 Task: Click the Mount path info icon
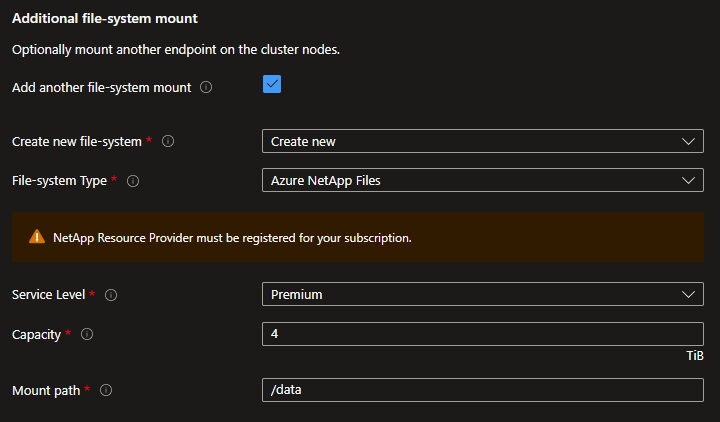coord(106,390)
